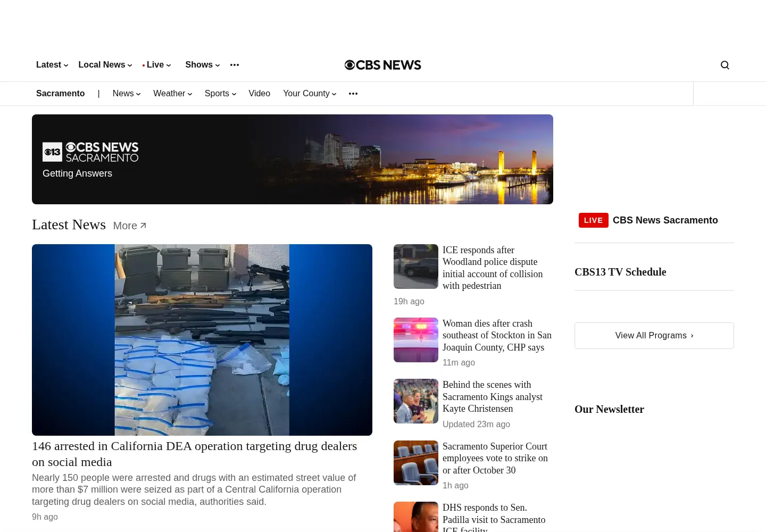Open the Video section

click(x=259, y=94)
